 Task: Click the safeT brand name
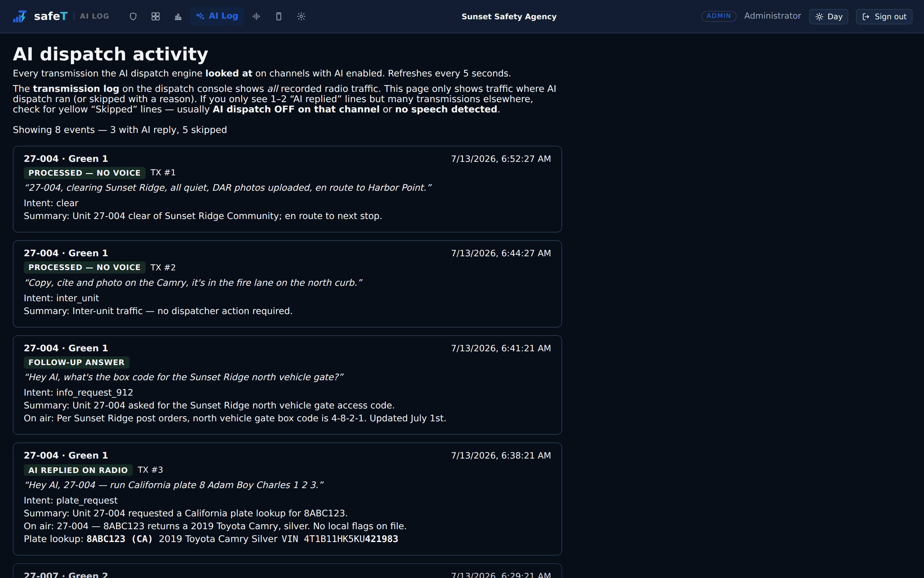pyautogui.click(x=51, y=16)
